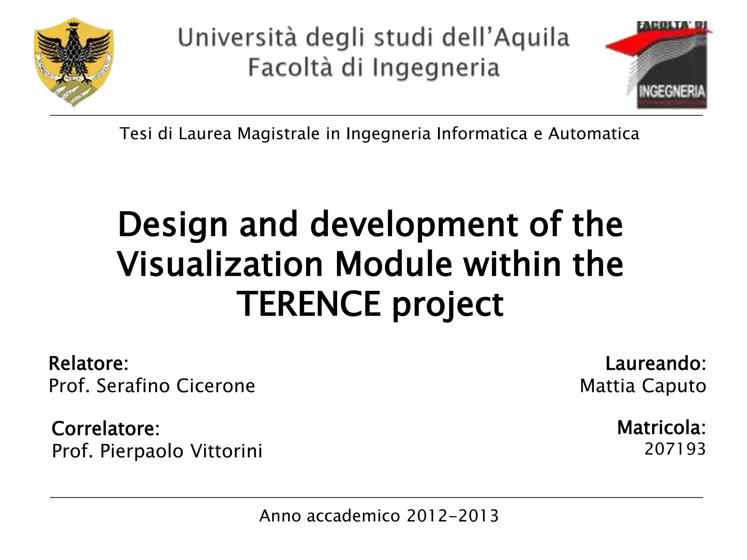Click the University of L'Aquila eagle crest logo
The image size is (747, 560).
pos(74,61)
